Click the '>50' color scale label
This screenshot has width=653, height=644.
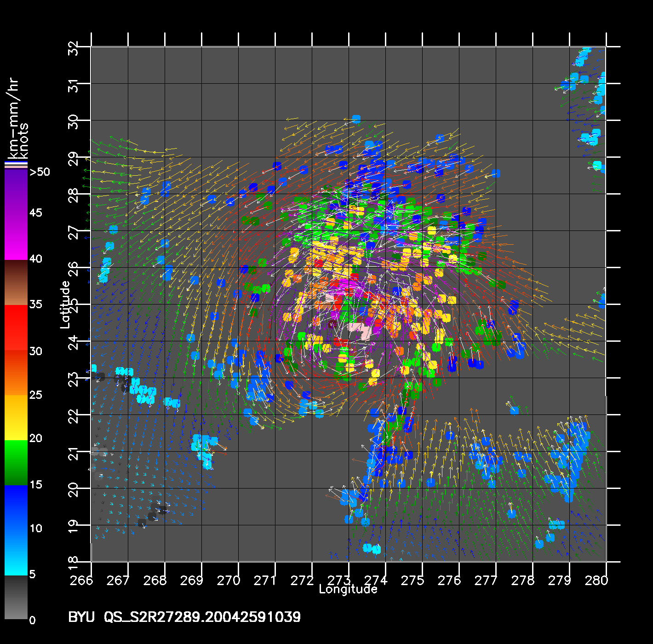click(40, 172)
